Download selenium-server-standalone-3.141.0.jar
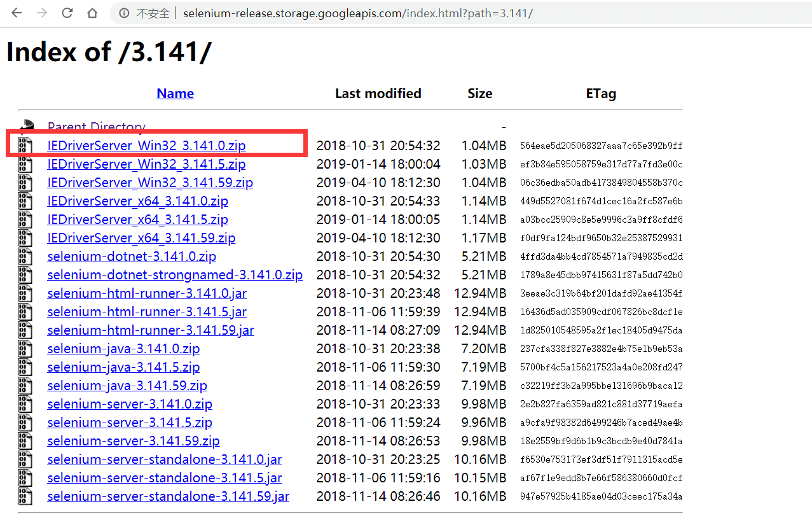 [165, 459]
